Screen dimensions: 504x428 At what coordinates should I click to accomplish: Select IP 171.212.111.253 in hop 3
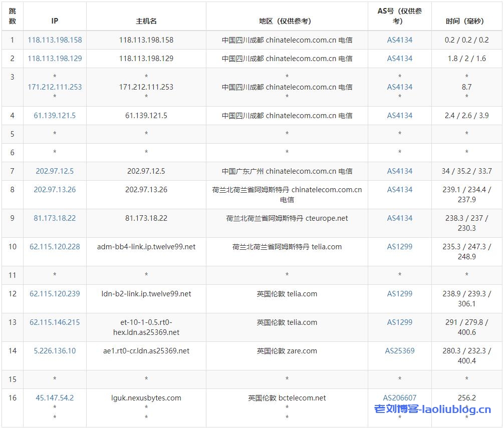55,87
